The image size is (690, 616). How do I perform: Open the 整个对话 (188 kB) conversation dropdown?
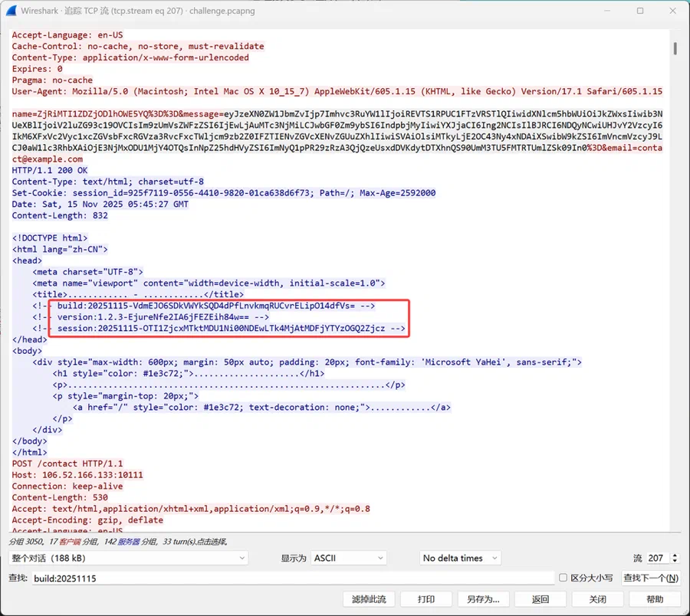(128, 558)
